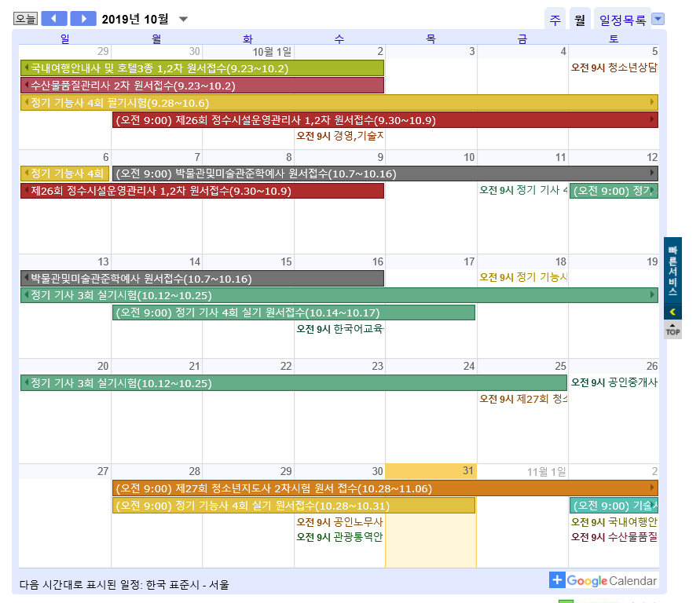Click the 오늘 (today) button
This screenshot has width=700, height=603.
click(25, 19)
